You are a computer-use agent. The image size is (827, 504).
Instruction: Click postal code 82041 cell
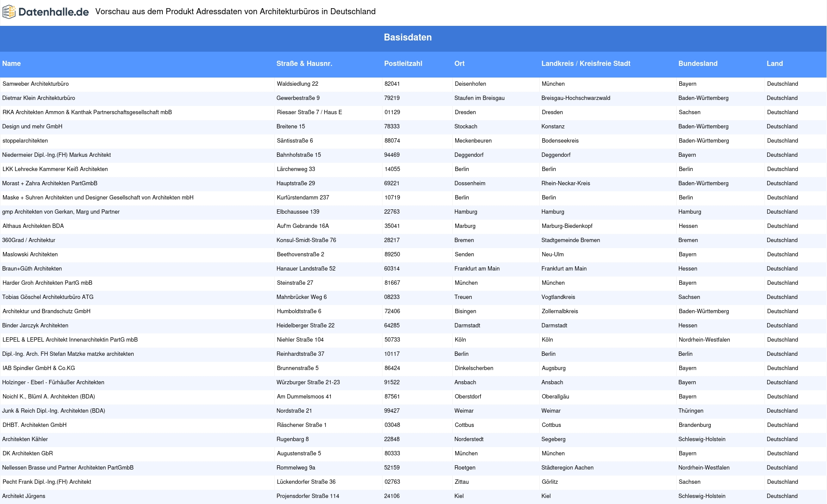tap(392, 84)
